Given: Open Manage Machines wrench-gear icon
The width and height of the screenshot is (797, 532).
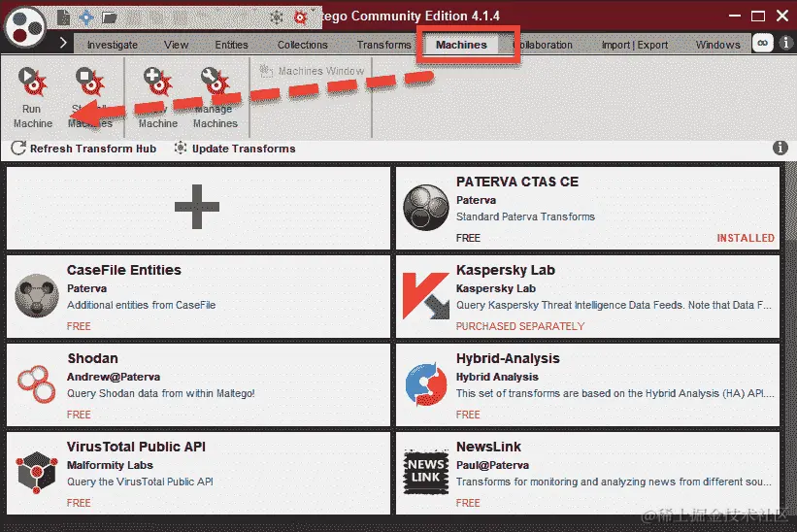Looking at the screenshot, I should point(216,98).
